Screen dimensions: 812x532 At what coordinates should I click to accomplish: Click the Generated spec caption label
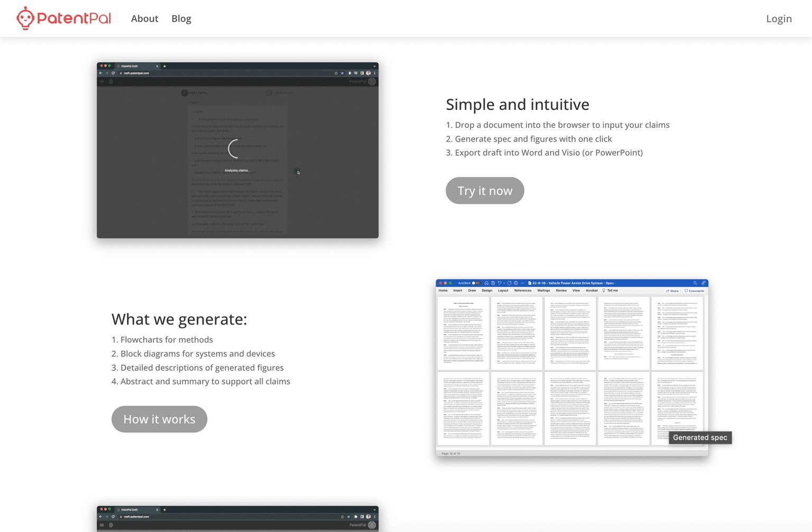coord(700,437)
